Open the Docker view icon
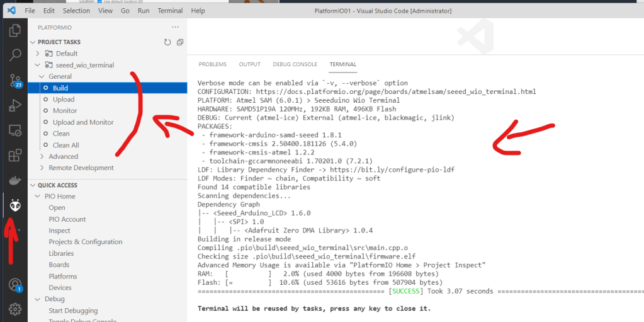This screenshot has height=322, width=644. click(15, 181)
